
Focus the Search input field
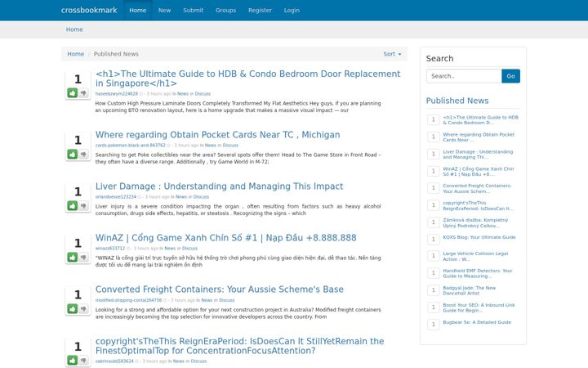464,76
